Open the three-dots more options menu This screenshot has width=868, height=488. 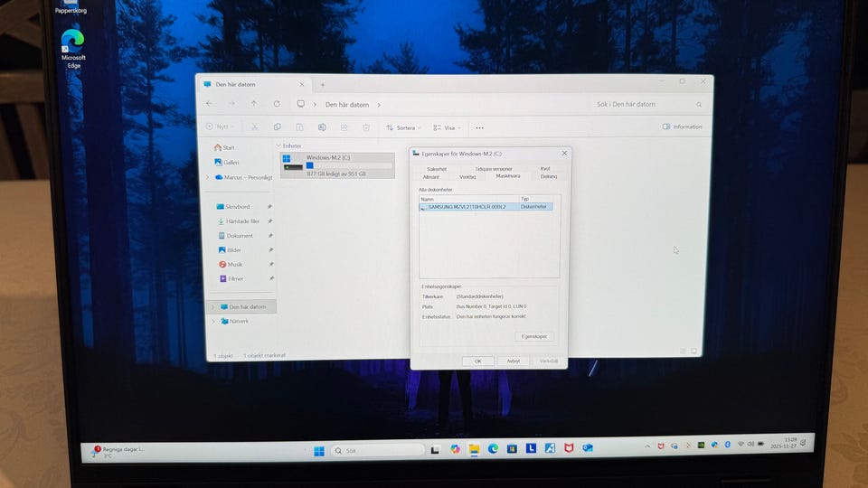click(x=479, y=127)
